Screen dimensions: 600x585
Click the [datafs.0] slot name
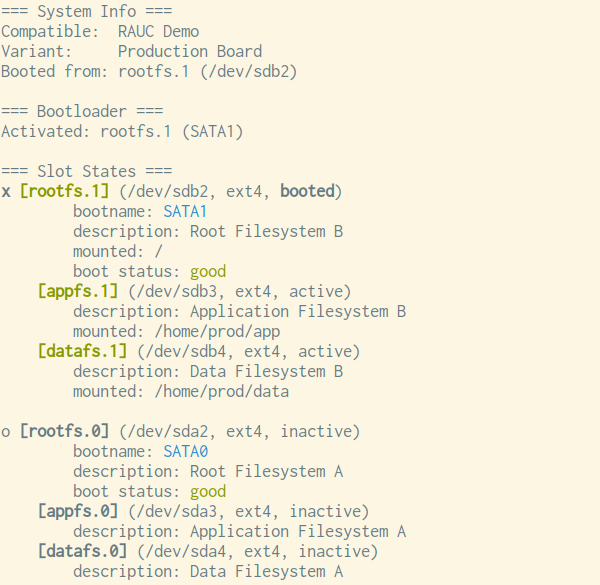point(82,551)
